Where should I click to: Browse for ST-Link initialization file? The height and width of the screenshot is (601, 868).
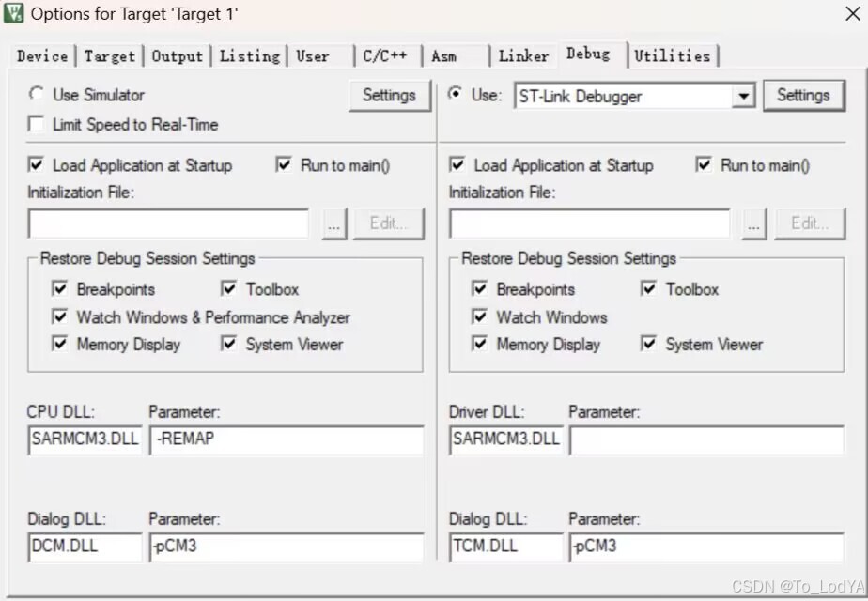pos(754,224)
